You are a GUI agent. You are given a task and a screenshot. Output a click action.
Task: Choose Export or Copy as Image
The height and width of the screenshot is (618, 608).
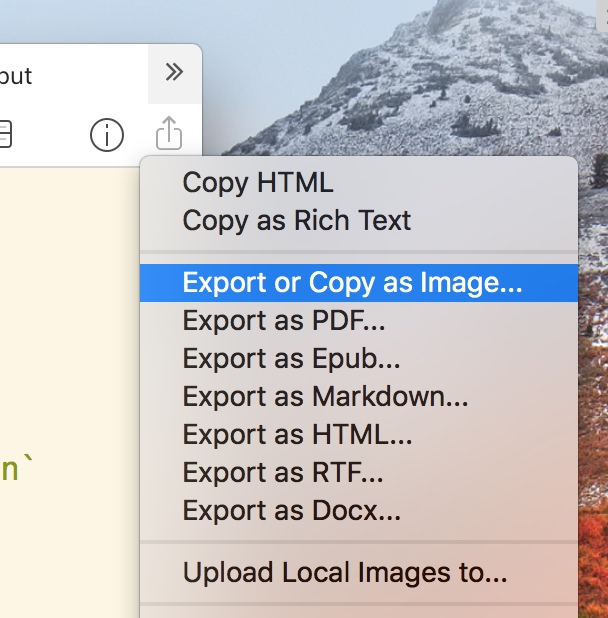click(x=352, y=283)
